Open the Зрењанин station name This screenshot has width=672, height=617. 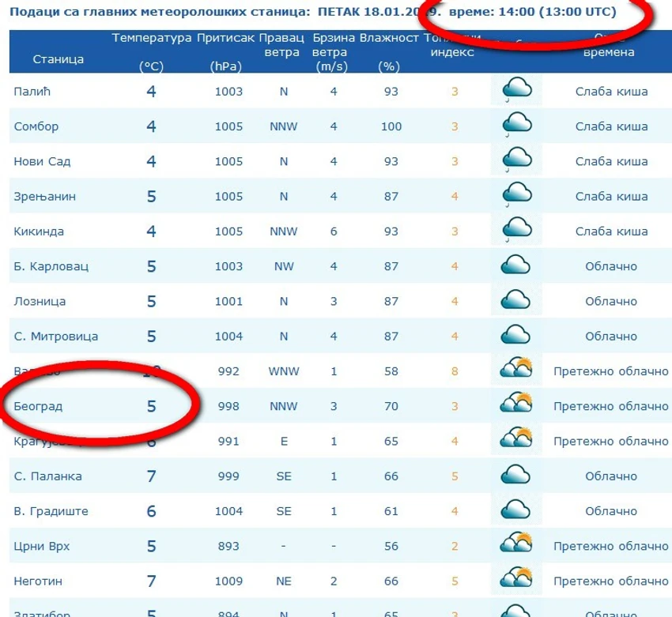click(44, 197)
